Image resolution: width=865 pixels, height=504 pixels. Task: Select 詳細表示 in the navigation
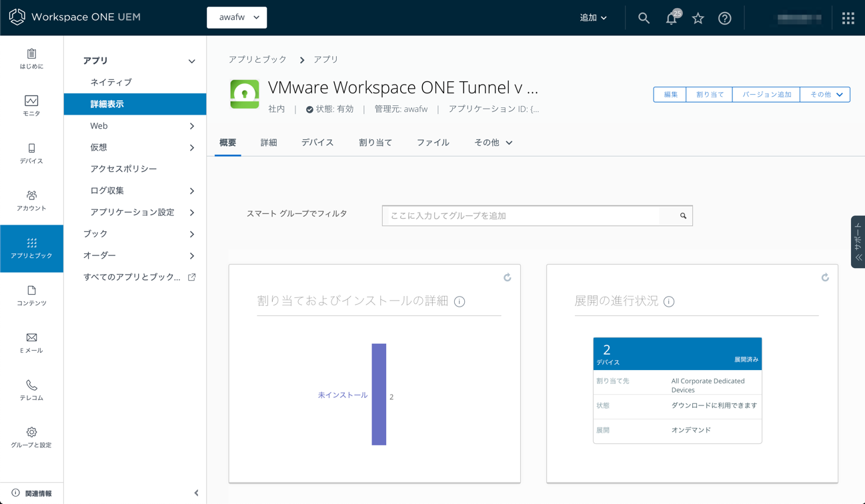click(x=135, y=104)
